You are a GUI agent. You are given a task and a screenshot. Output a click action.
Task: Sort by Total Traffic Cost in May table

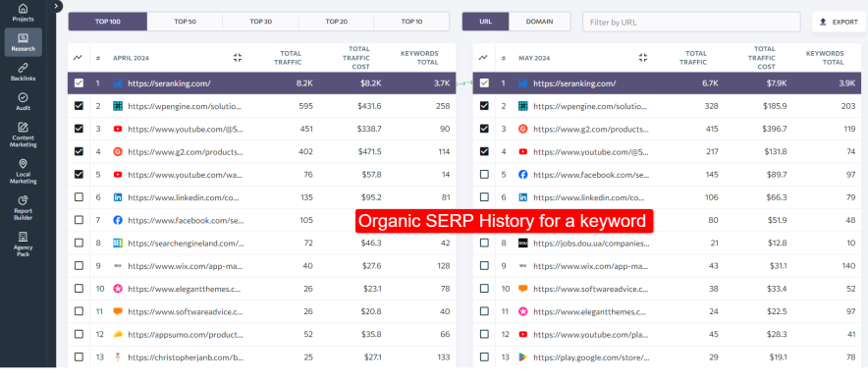tap(762, 58)
